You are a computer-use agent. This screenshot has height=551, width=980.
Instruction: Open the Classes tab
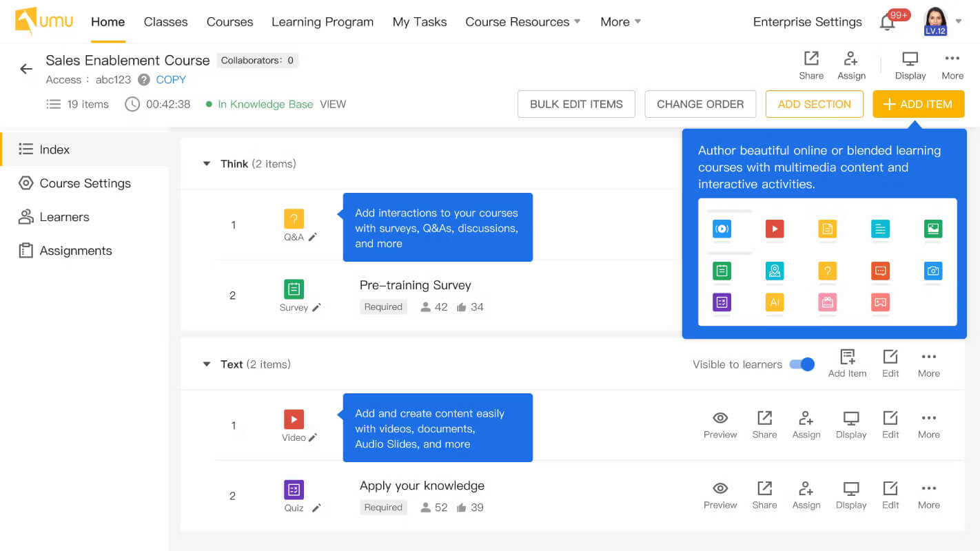tap(165, 22)
